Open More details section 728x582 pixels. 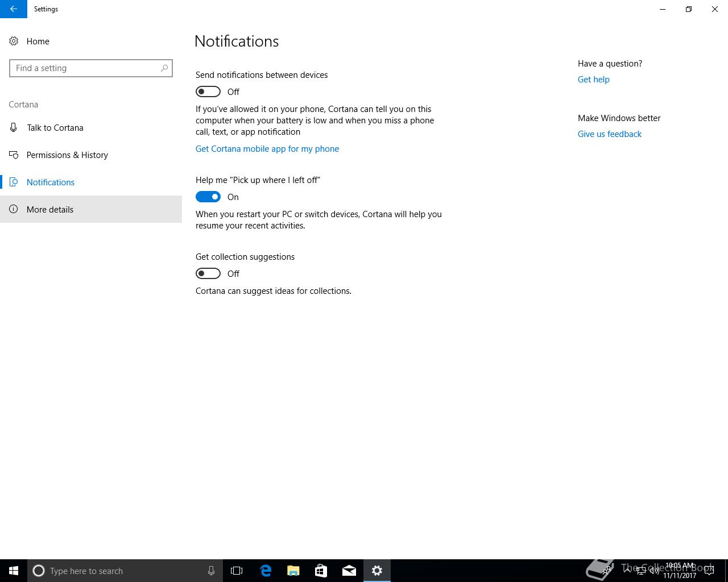[91, 209]
